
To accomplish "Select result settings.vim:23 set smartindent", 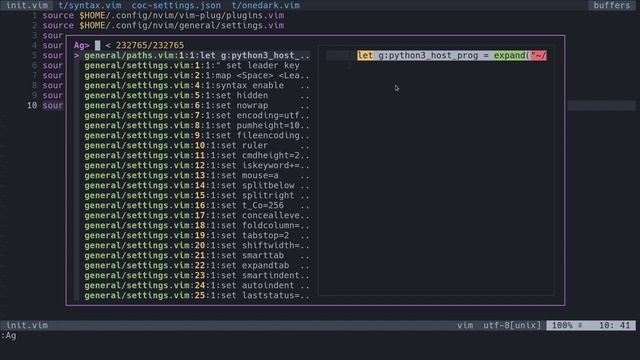I will coord(197,276).
